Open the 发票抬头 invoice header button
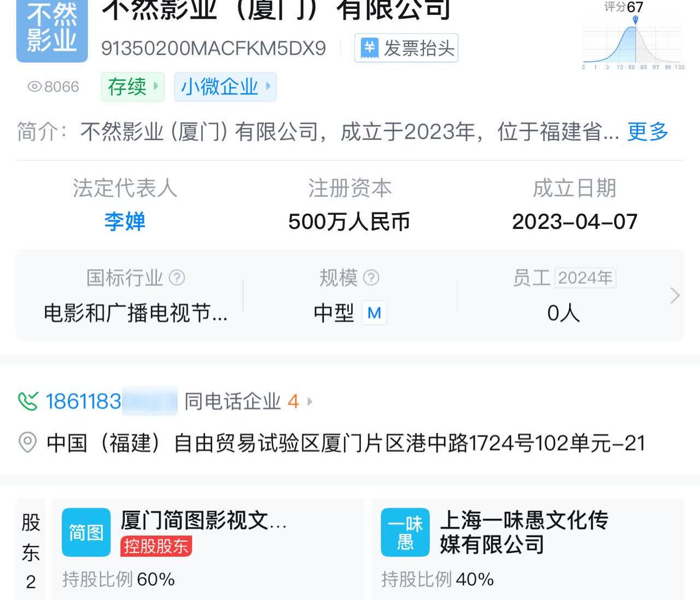This screenshot has height=600, width=700. click(x=406, y=48)
